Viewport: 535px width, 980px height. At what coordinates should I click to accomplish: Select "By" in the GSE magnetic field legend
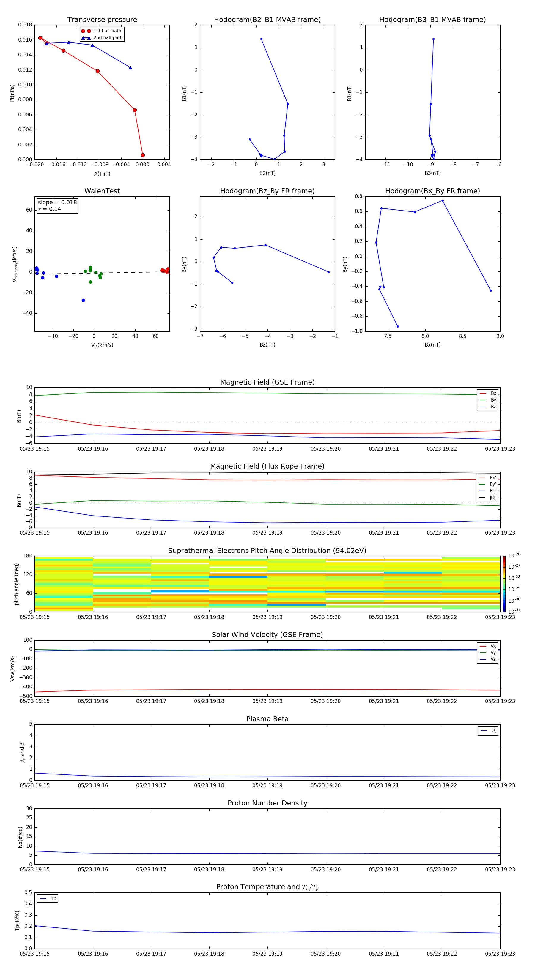coord(488,400)
